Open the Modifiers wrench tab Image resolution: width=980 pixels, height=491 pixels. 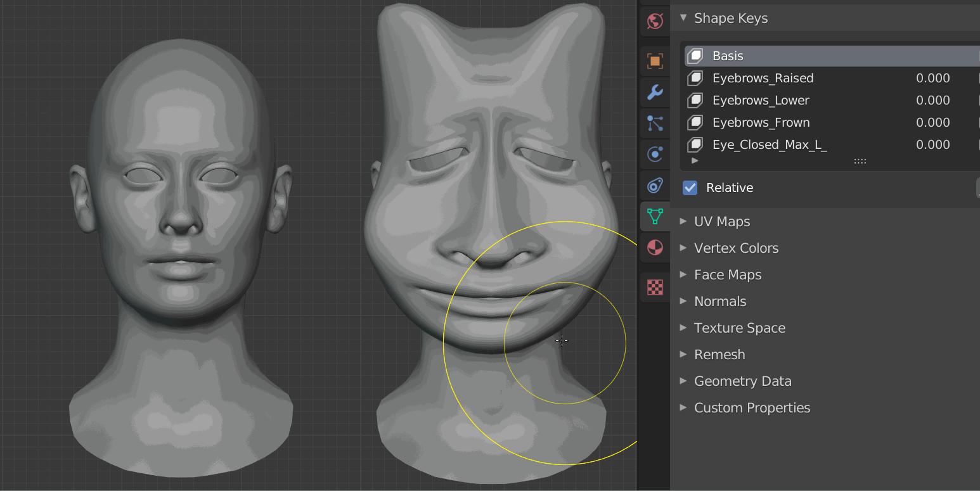point(655,92)
